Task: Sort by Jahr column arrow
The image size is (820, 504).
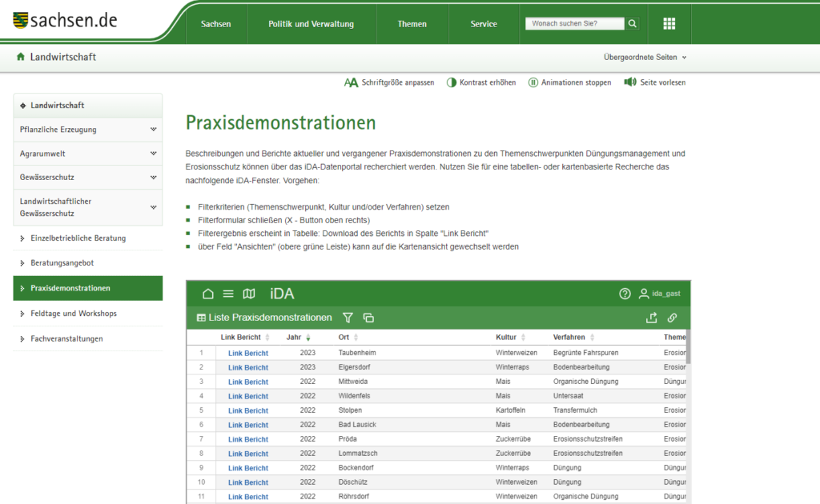Action: coord(308,338)
